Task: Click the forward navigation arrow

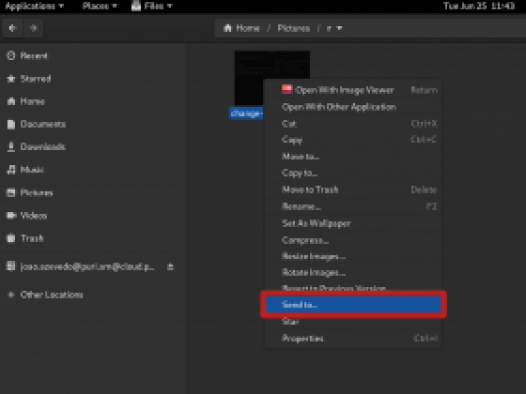Action: pos(33,28)
